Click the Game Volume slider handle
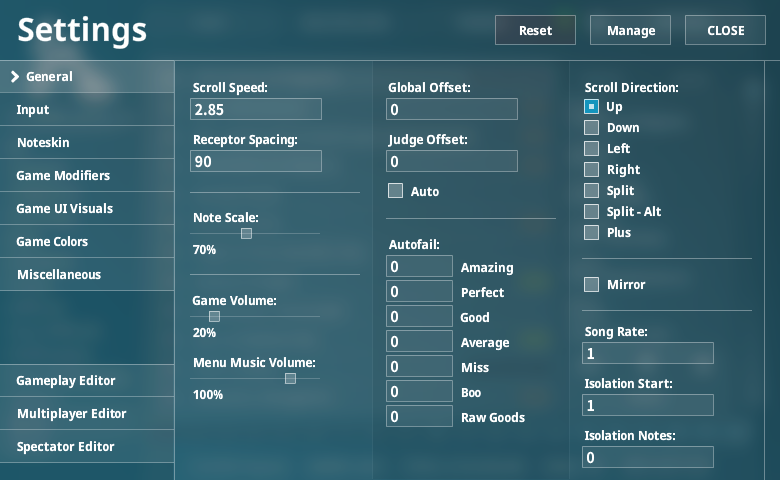Screen dimensions: 780x480 214,316
